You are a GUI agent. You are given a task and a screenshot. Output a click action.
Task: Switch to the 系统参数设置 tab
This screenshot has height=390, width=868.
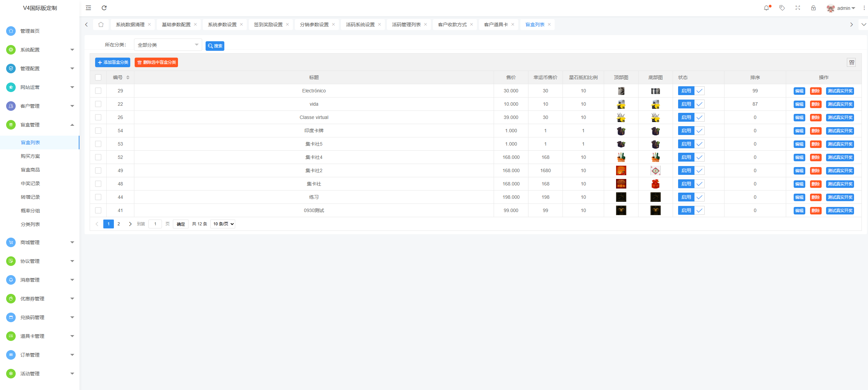coord(222,25)
